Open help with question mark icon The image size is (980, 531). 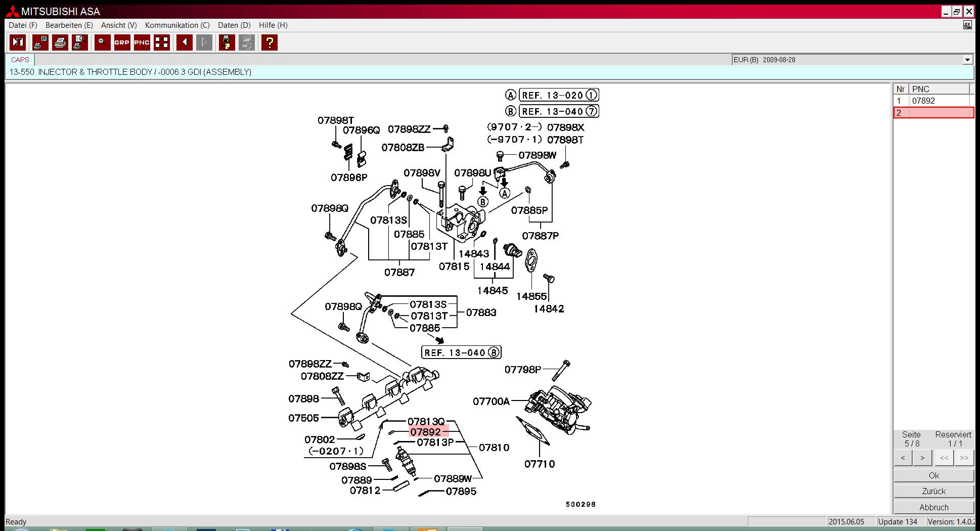(270, 42)
